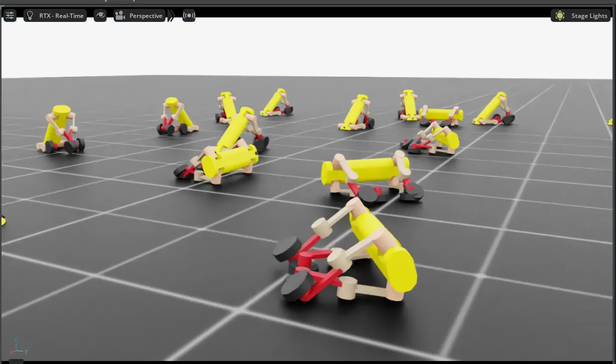
Task: Click the lightbulb renderer icon
Action: [30, 15]
